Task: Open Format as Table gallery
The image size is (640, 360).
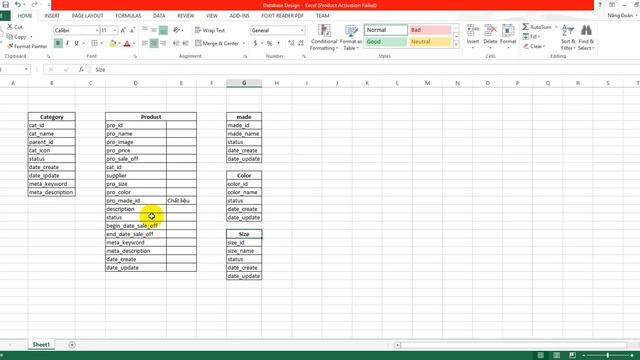Action: click(x=351, y=38)
